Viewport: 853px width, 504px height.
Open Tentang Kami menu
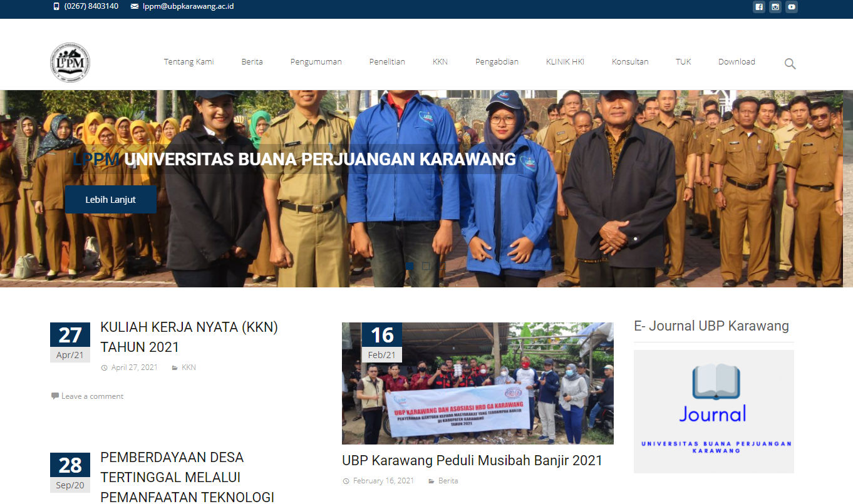pos(189,61)
